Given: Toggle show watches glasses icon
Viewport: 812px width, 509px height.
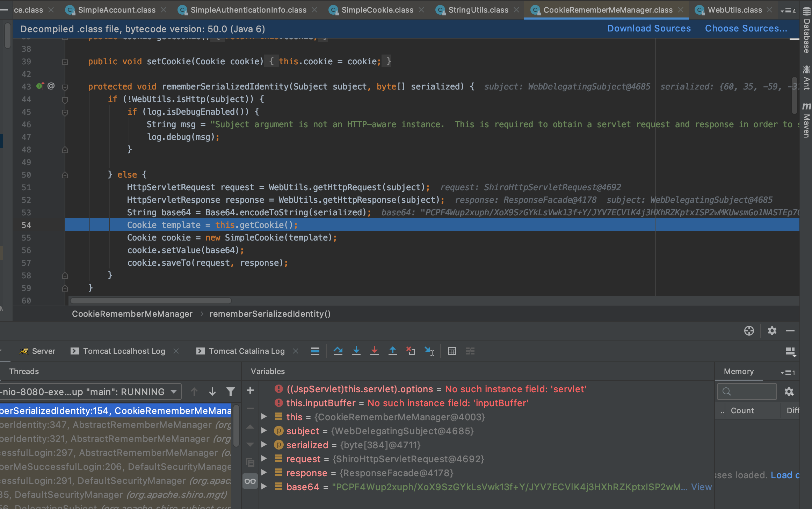Looking at the screenshot, I should (x=250, y=481).
